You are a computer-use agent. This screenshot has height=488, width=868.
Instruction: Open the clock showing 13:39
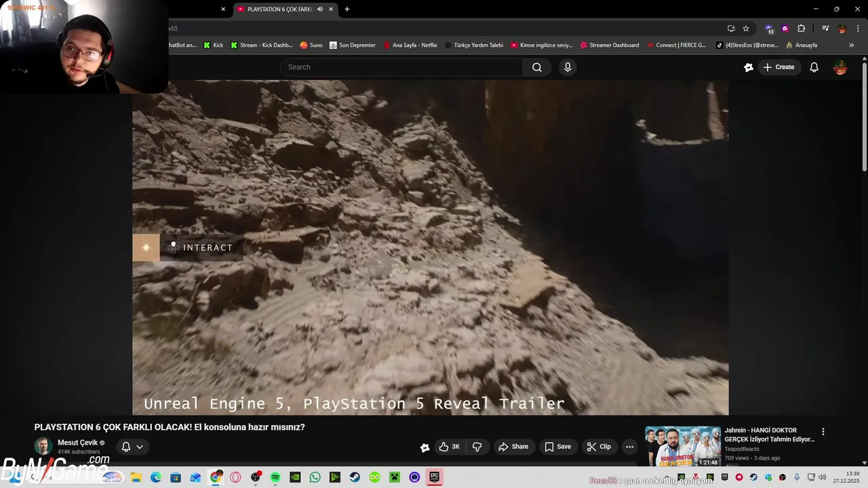tap(846, 477)
